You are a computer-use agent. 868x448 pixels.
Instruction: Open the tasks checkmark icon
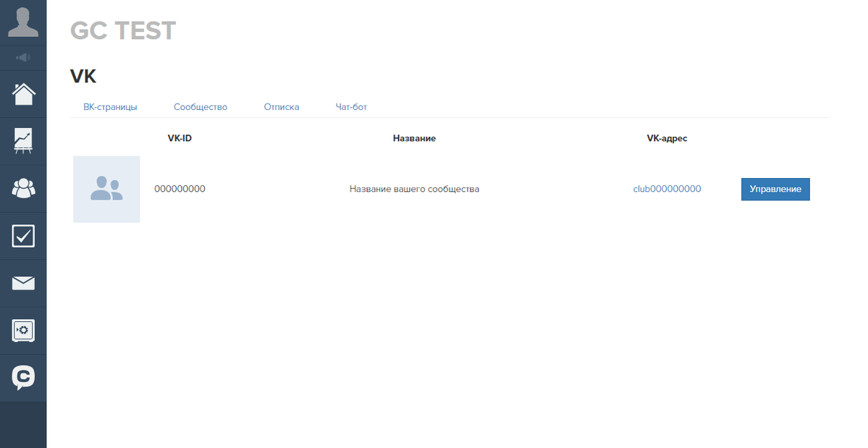click(x=23, y=236)
